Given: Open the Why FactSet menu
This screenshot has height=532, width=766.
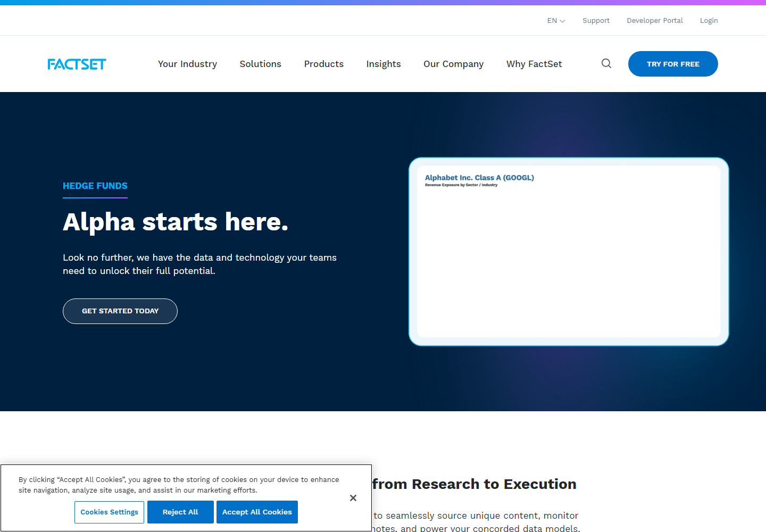Looking at the screenshot, I should pos(534,64).
